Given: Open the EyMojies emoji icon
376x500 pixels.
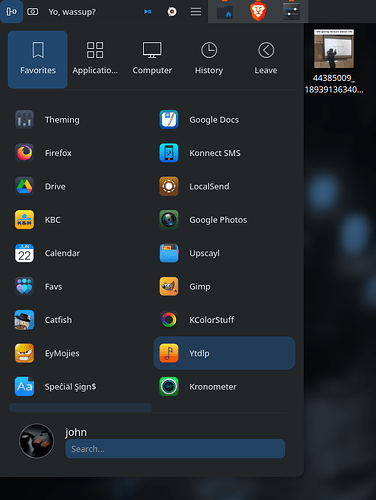Looking at the screenshot, I should tap(24, 353).
